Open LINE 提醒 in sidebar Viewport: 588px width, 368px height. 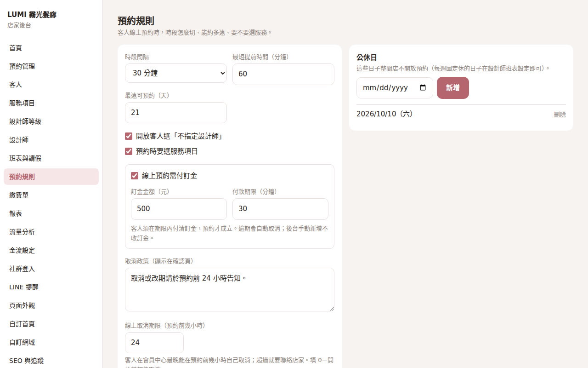point(51,287)
